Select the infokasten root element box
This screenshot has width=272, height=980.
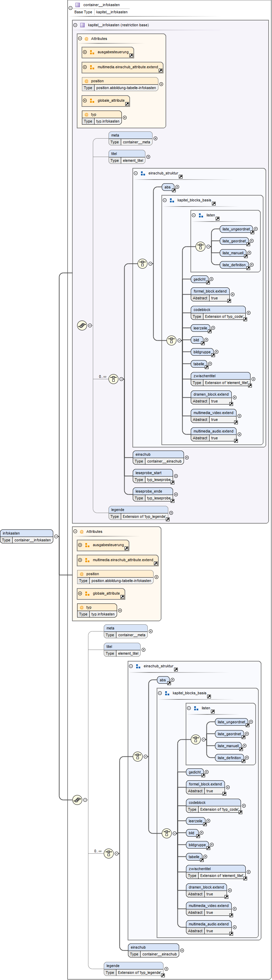[x=27, y=536]
